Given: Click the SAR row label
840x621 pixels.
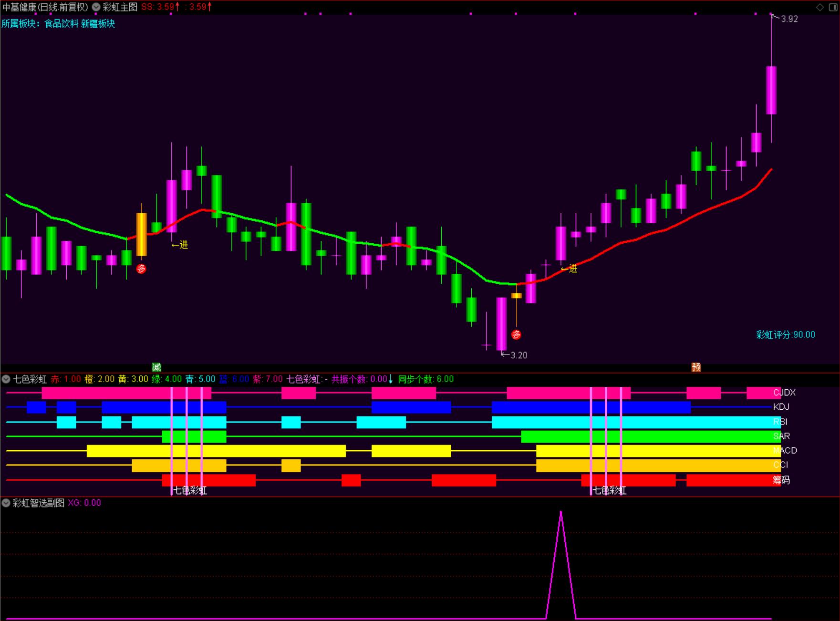Looking at the screenshot, I should point(782,436).
